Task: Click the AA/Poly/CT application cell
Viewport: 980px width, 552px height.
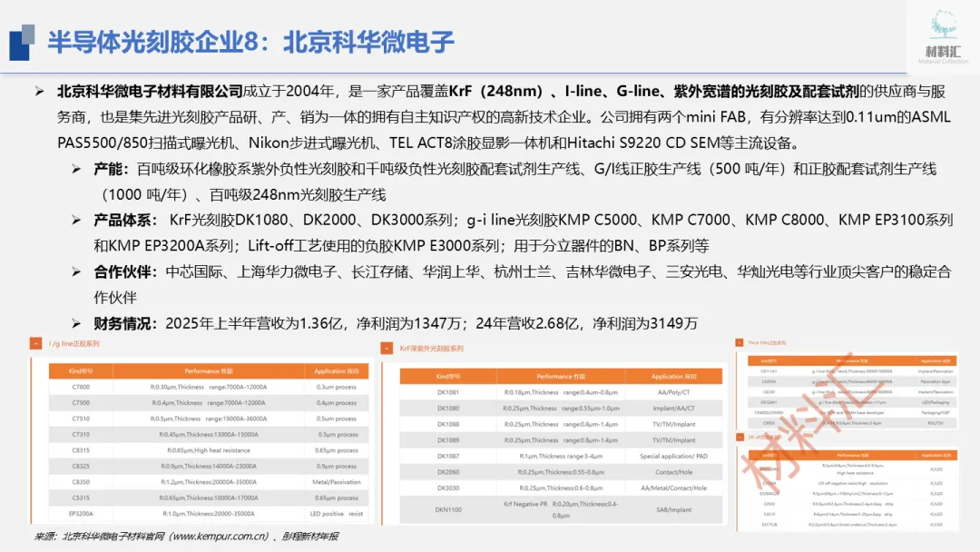Action: tap(673, 392)
